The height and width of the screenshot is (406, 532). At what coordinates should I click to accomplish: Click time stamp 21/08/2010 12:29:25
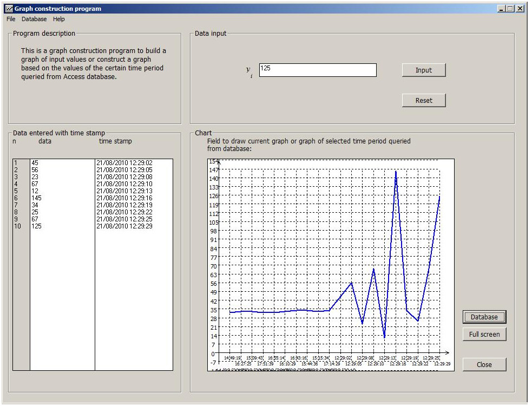[x=124, y=219]
